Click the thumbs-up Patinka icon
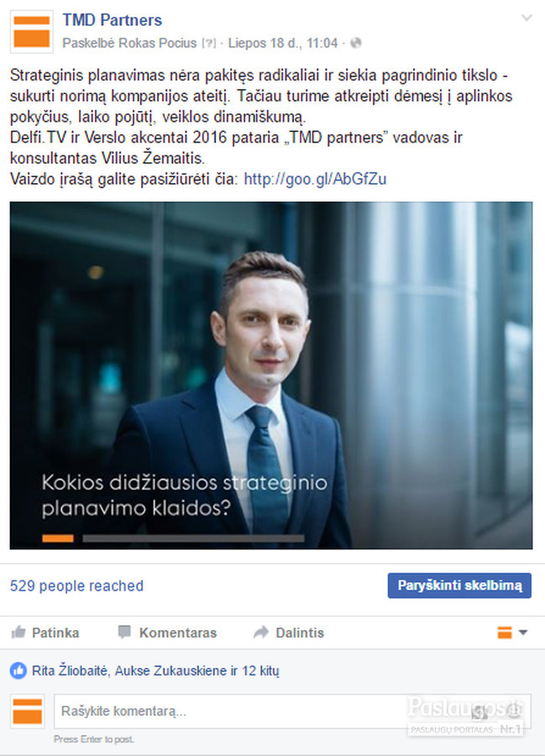 pos(18,632)
